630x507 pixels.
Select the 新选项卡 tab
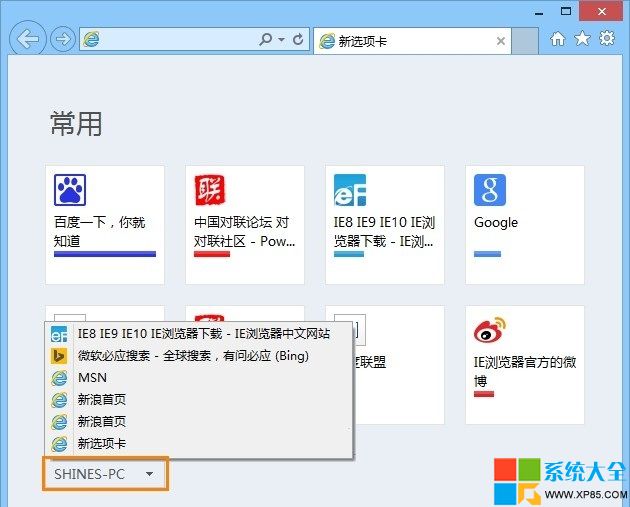pos(412,41)
